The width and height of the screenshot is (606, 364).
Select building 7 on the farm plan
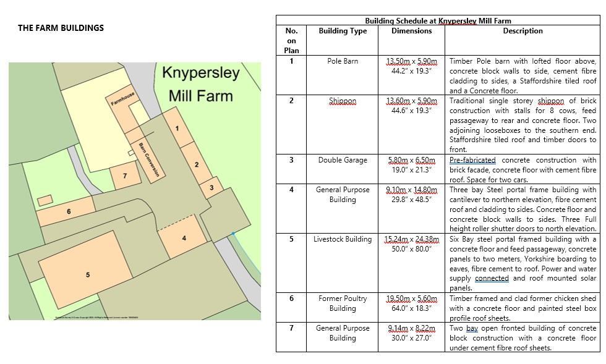point(125,176)
